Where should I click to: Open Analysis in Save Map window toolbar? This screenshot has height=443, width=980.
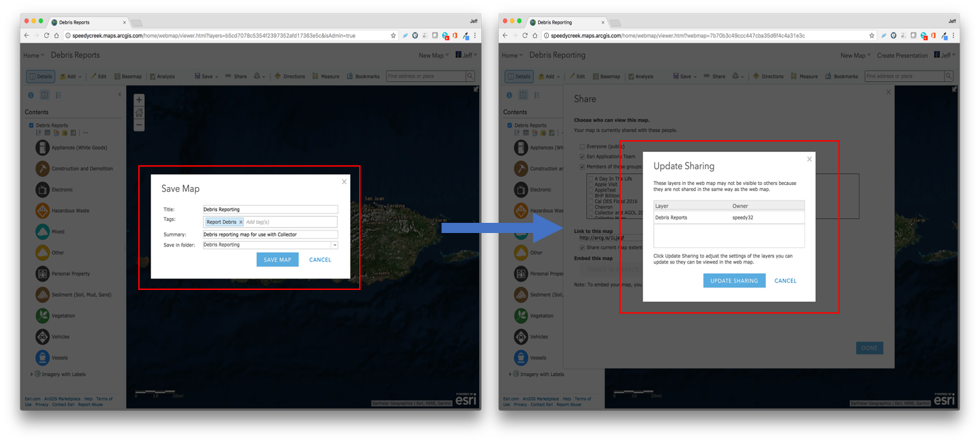(163, 77)
